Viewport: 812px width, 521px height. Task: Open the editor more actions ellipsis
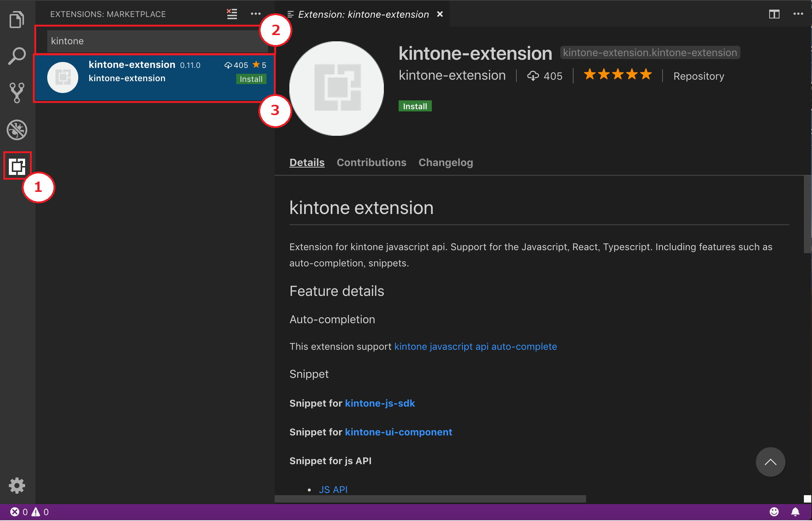[798, 14]
